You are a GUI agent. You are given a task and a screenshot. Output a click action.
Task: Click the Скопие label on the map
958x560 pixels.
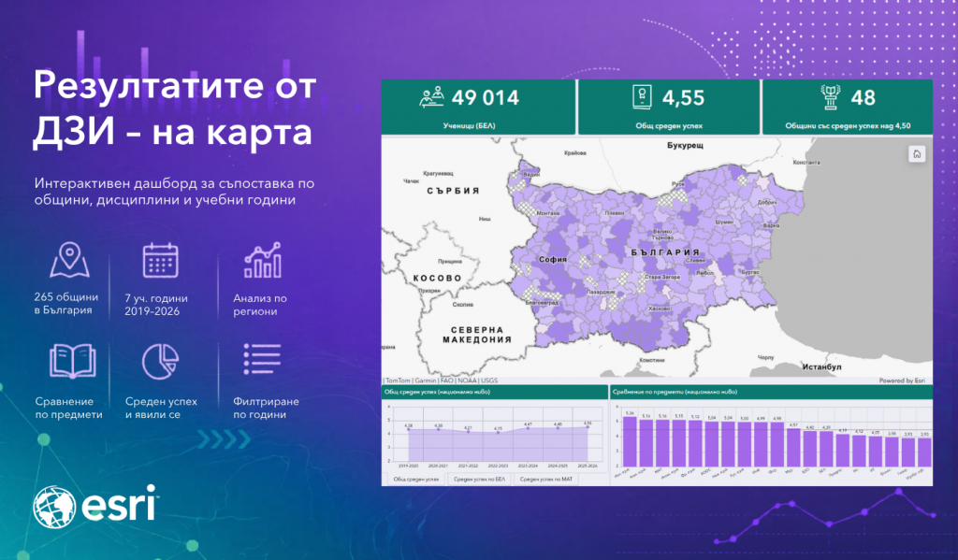coord(462,304)
